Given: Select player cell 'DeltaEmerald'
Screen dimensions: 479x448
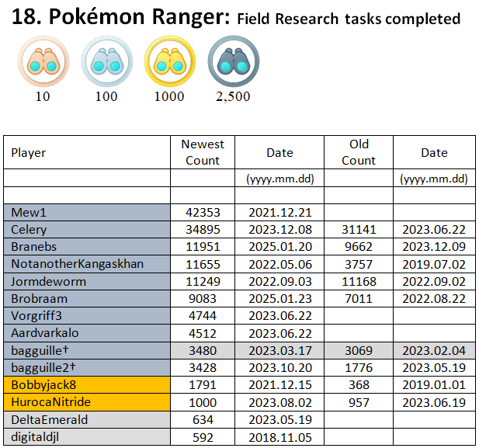Looking at the screenshot, I should [x=87, y=419].
